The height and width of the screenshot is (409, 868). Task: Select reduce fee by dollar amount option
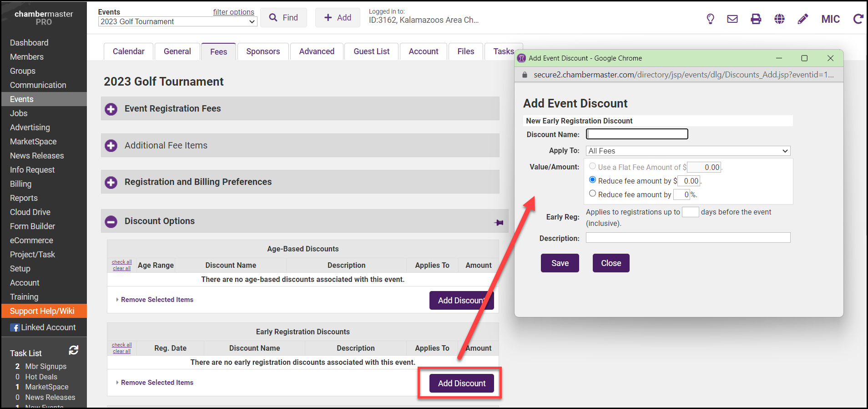592,180
